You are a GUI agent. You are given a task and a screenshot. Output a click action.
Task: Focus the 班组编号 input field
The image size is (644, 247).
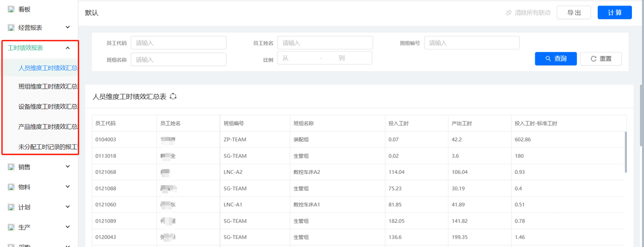471,43
